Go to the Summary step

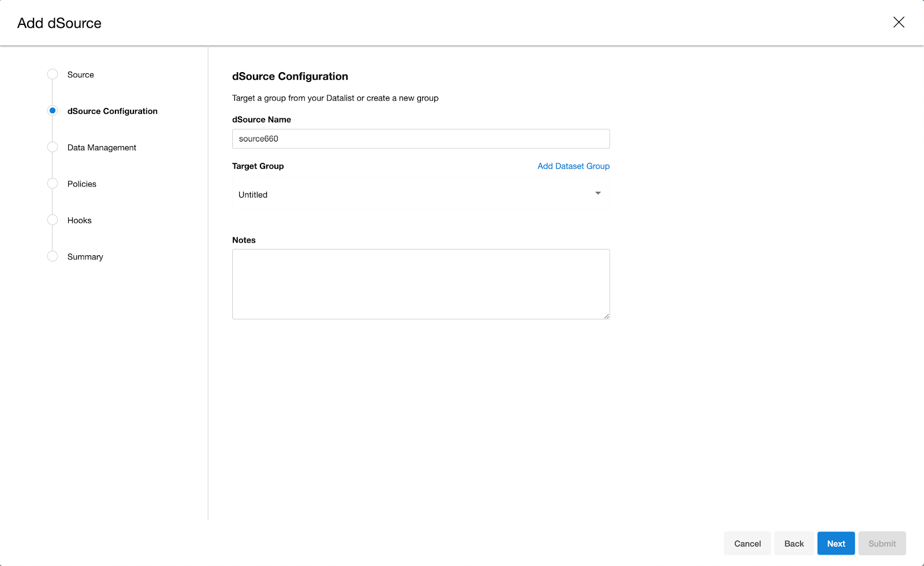84,256
